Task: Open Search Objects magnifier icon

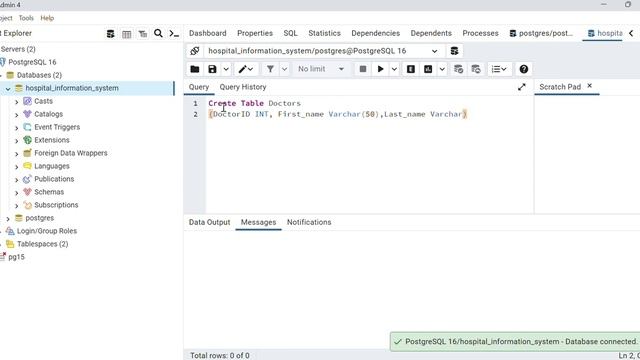Action: pyautogui.click(x=158, y=33)
